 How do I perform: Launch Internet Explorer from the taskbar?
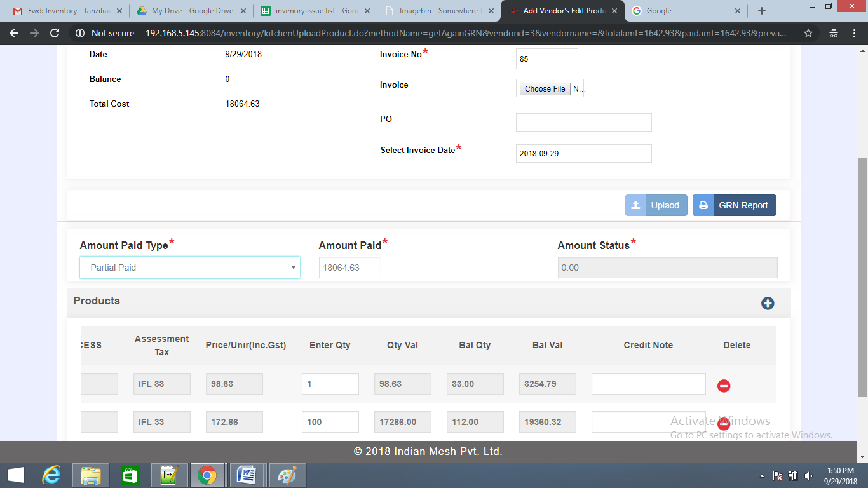(x=52, y=475)
